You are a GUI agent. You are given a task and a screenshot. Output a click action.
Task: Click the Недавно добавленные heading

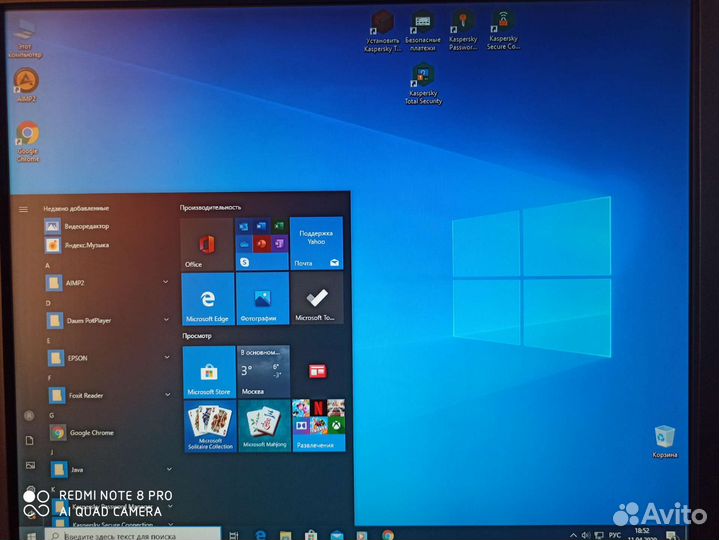click(x=76, y=208)
